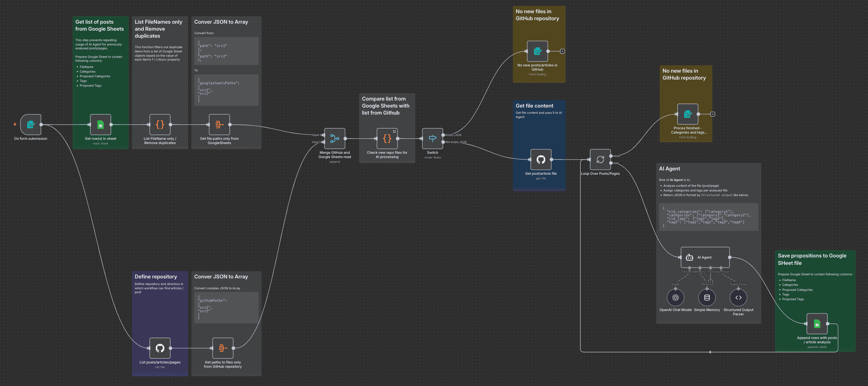
Task: Click plus button after Proces finished node
Action: [713, 114]
